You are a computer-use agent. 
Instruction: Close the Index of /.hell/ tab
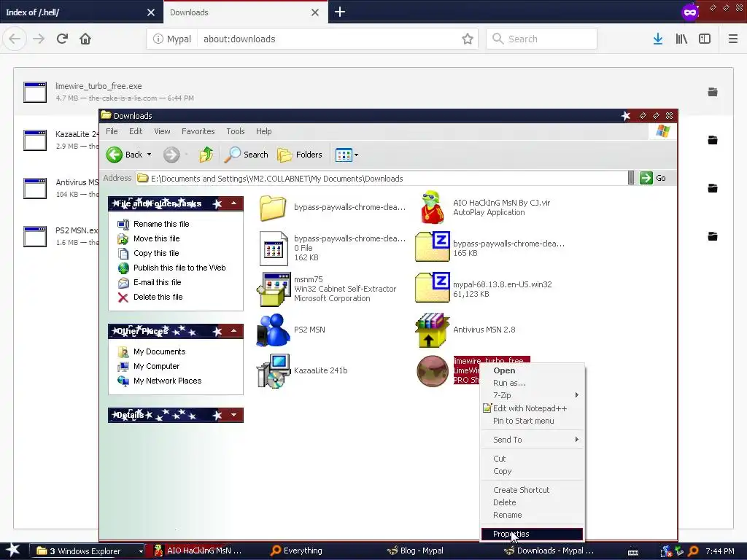click(x=150, y=12)
